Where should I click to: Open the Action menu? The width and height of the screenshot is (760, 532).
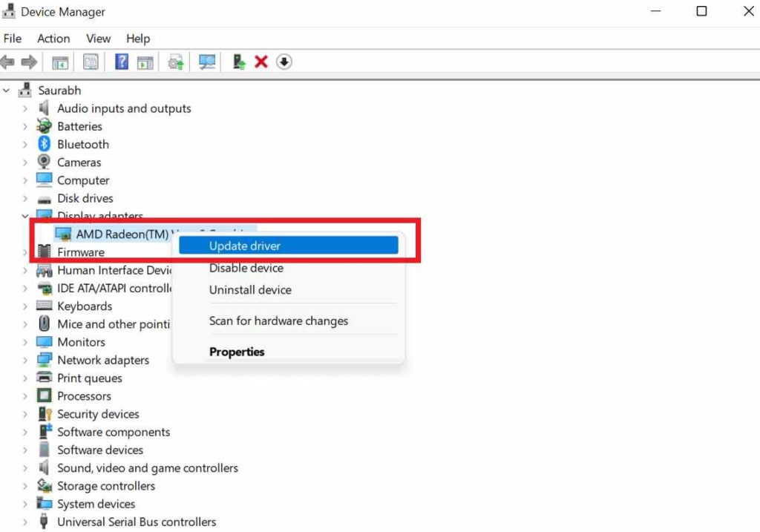[53, 39]
